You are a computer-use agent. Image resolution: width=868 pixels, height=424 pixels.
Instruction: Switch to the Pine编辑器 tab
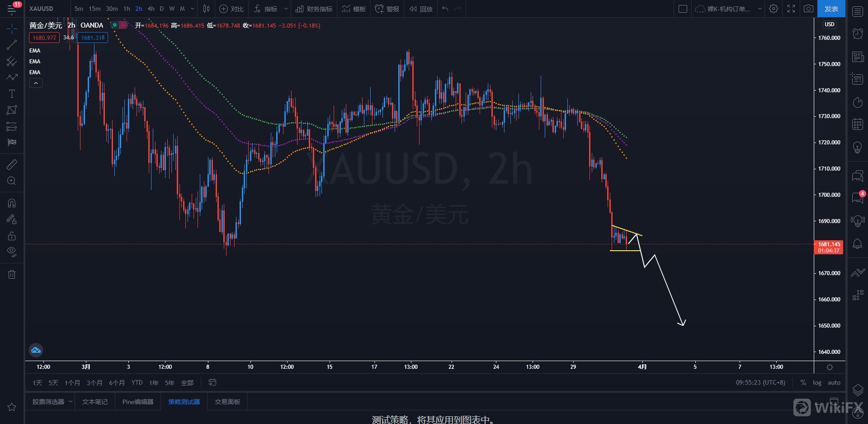138,402
